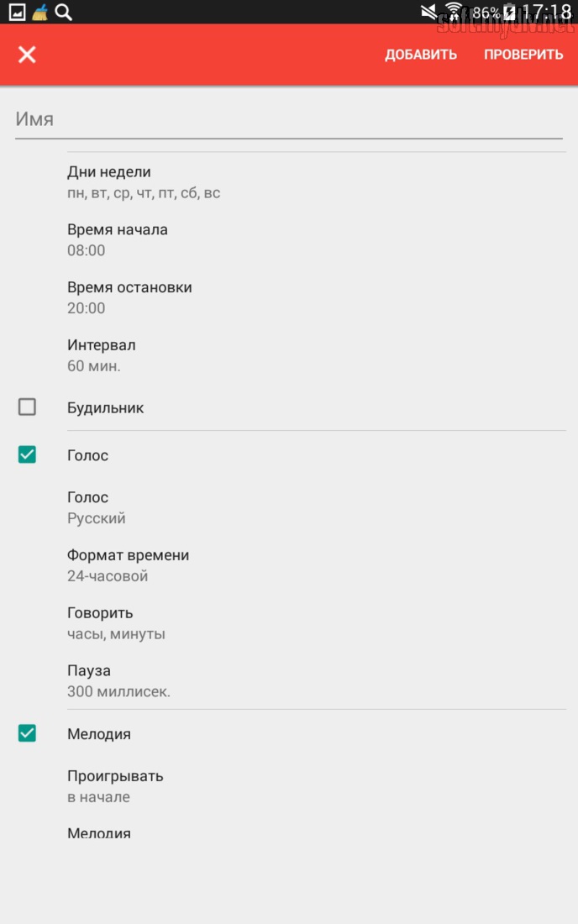Select the Голос language Русский option
This screenshot has height=924, width=578.
coord(289,507)
